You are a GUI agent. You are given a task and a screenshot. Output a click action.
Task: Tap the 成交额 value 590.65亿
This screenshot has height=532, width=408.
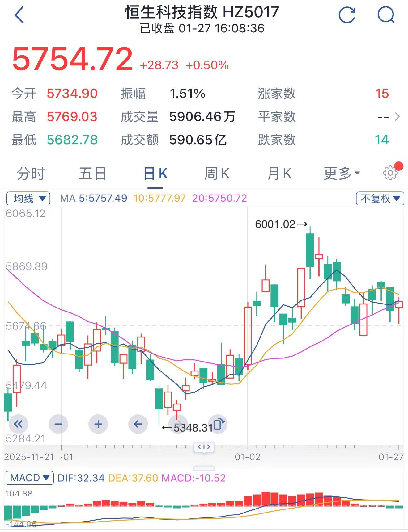click(x=198, y=140)
